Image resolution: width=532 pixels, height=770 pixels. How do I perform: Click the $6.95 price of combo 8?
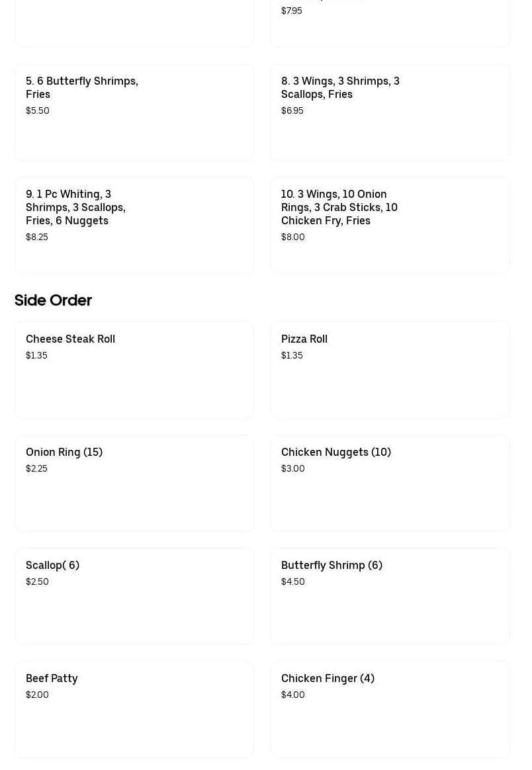tap(292, 110)
